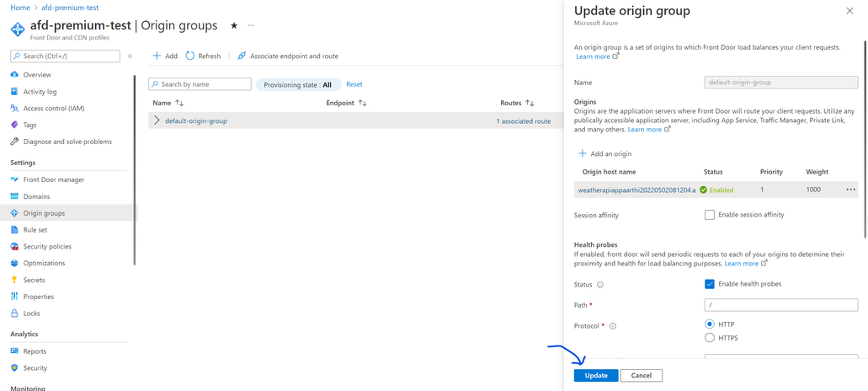Click the Properties bars icon
Image resolution: width=868 pixels, height=391 pixels.
click(x=15, y=297)
